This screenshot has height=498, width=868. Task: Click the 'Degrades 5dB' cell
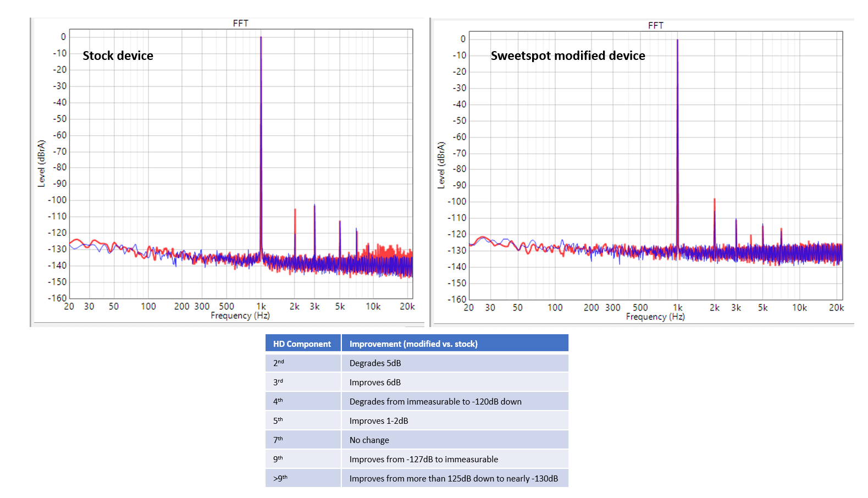(455, 363)
